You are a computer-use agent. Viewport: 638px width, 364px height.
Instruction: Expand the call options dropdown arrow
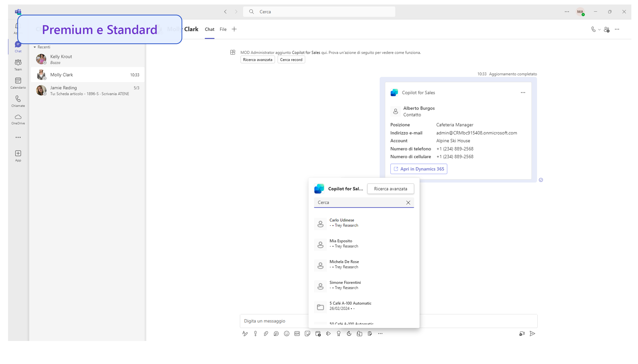click(x=599, y=29)
